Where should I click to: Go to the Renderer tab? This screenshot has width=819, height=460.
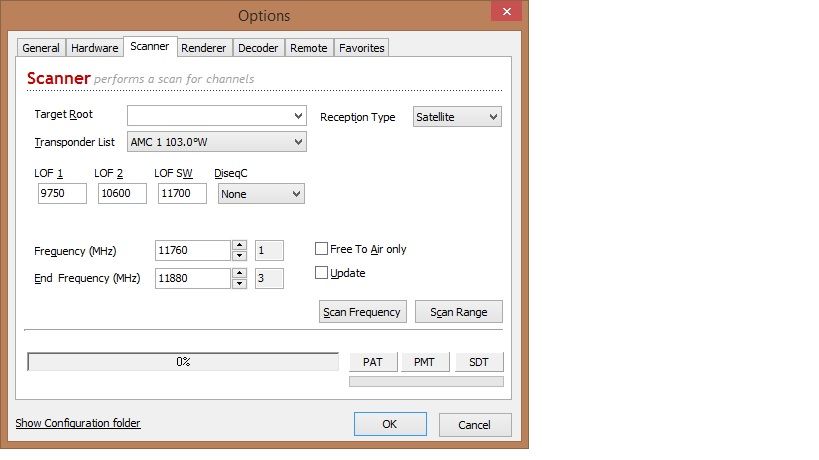click(x=204, y=48)
